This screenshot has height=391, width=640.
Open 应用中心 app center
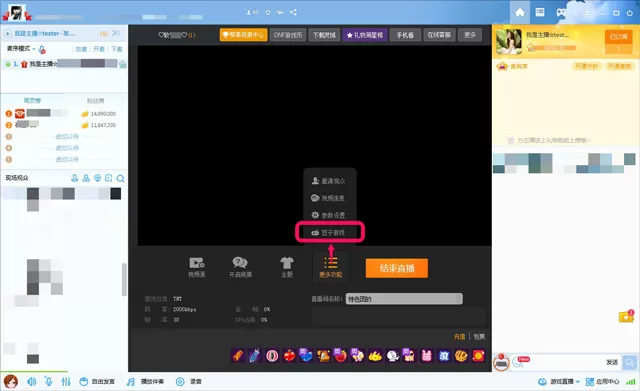click(x=602, y=382)
